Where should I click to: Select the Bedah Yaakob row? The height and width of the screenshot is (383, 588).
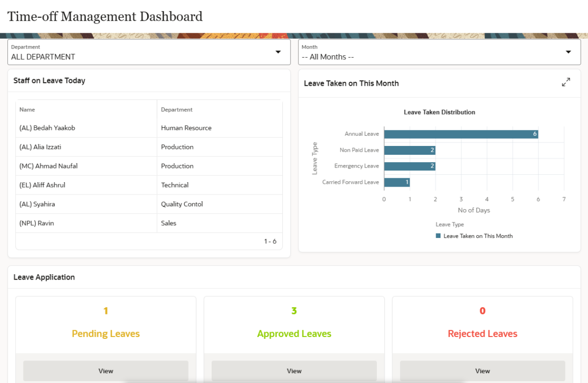coord(48,128)
